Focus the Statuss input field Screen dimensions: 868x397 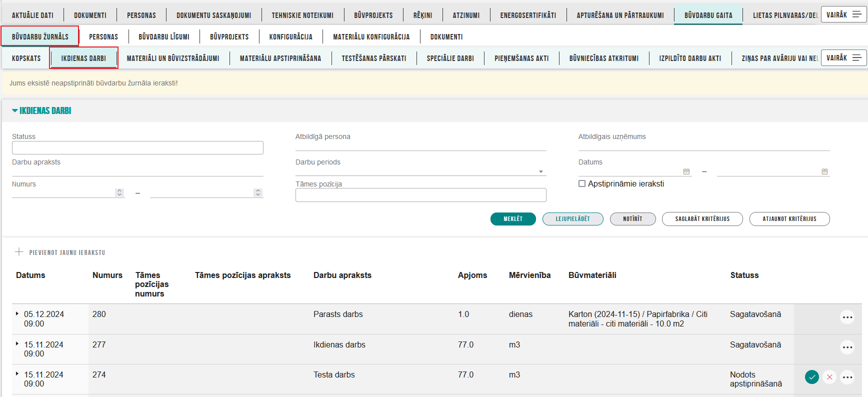point(137,147)
